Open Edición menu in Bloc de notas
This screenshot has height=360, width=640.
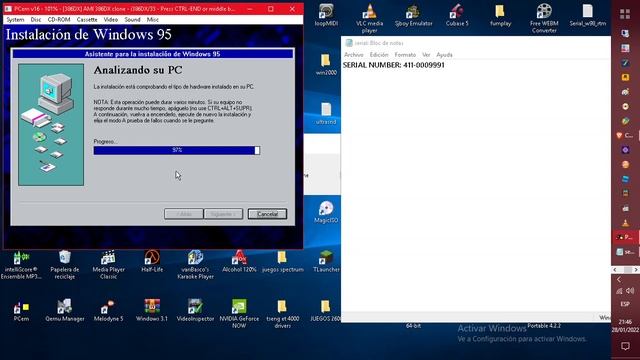click(379, 55)
